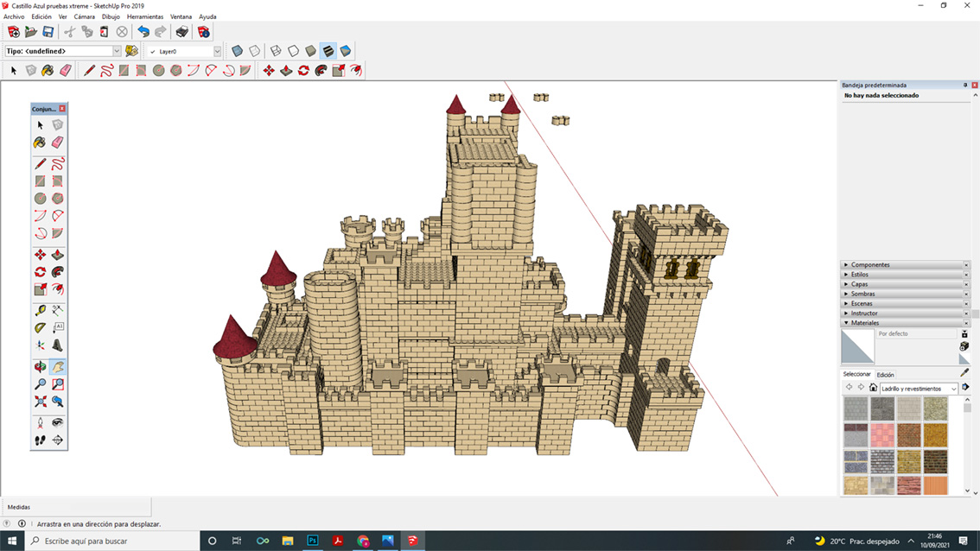Pick the pink tile material swatch

(882, 434)
